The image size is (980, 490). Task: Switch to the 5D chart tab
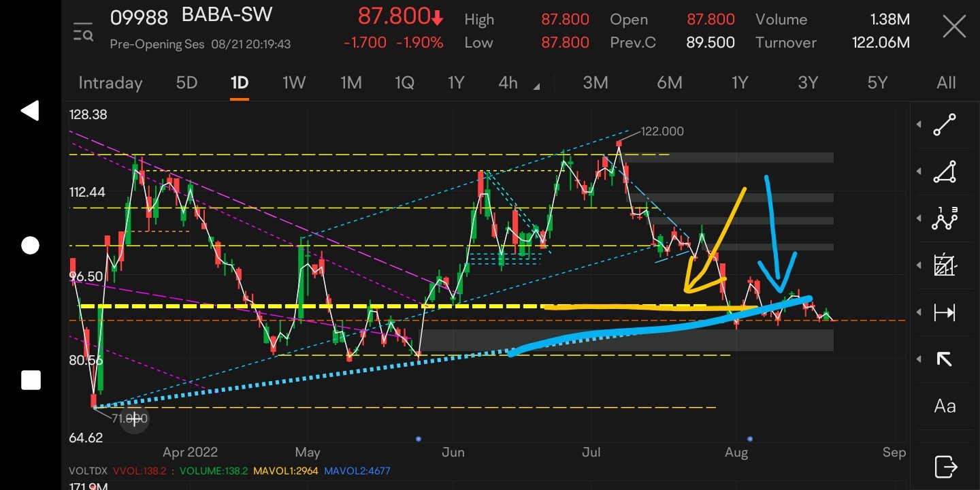186,83
